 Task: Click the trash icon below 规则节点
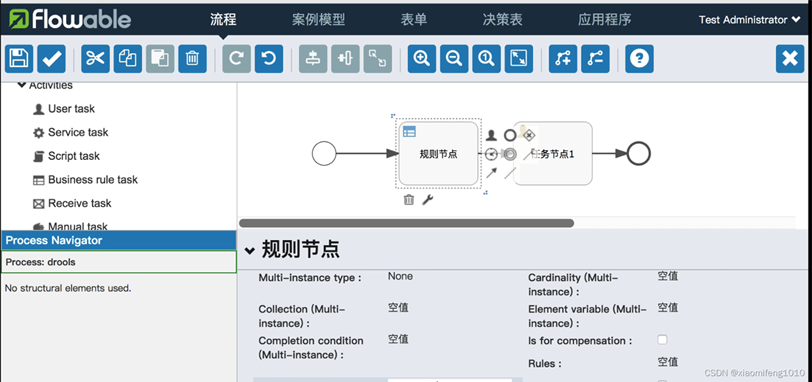409,200
